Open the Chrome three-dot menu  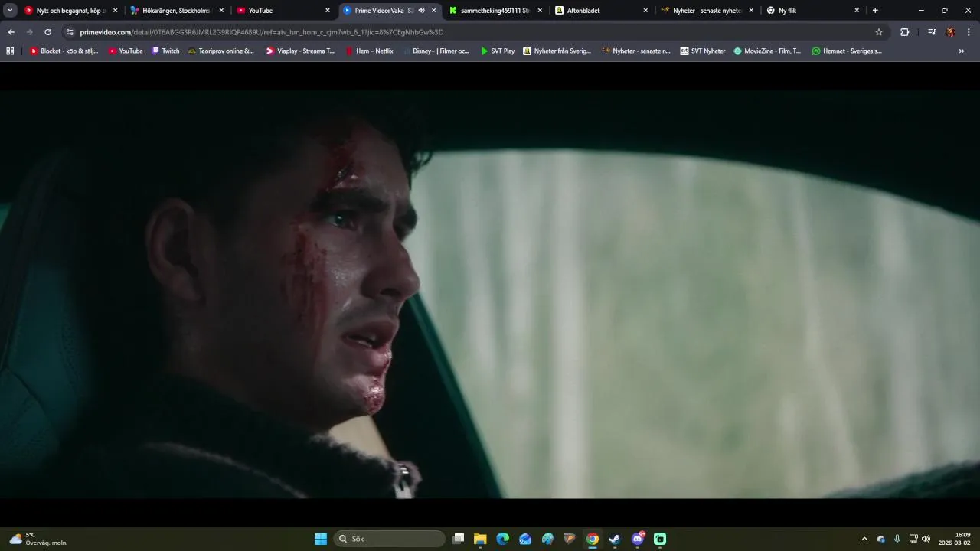(x=969, y=32)
